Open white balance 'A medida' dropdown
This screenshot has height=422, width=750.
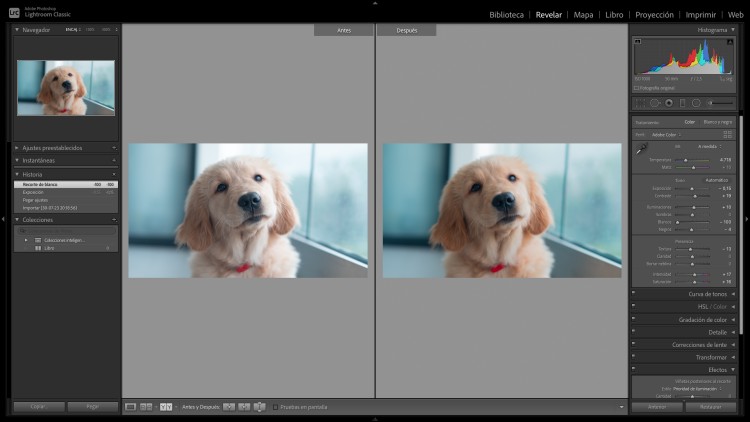[710, 146]
